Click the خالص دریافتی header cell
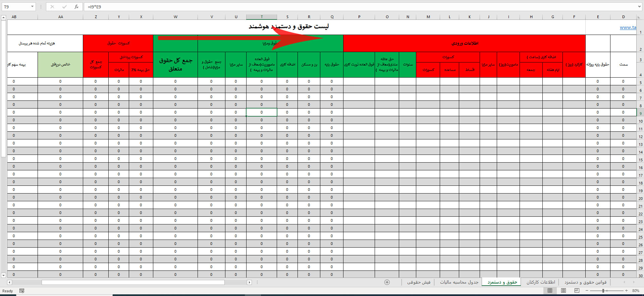644x296 pixels. click(x=60, y=65)
